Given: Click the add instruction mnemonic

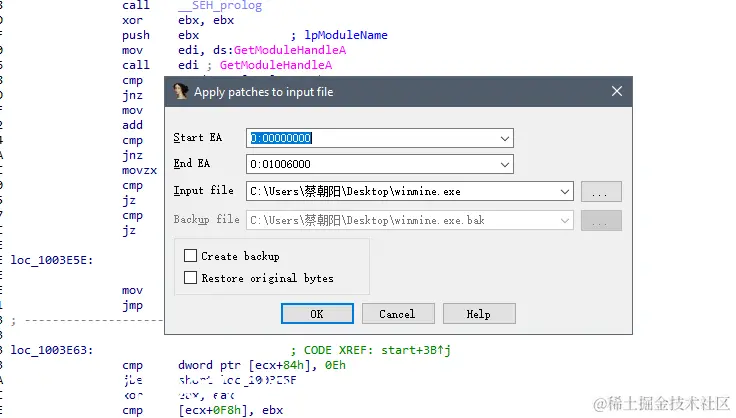Looking at the screenshot, I should pyautogui.click(x=132, y=125).
